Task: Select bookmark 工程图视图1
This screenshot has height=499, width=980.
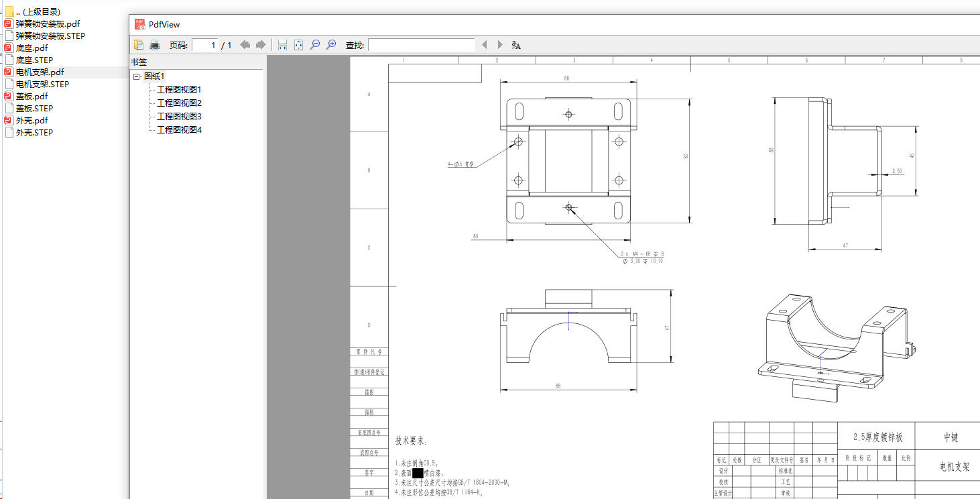Action: [179, 89]
